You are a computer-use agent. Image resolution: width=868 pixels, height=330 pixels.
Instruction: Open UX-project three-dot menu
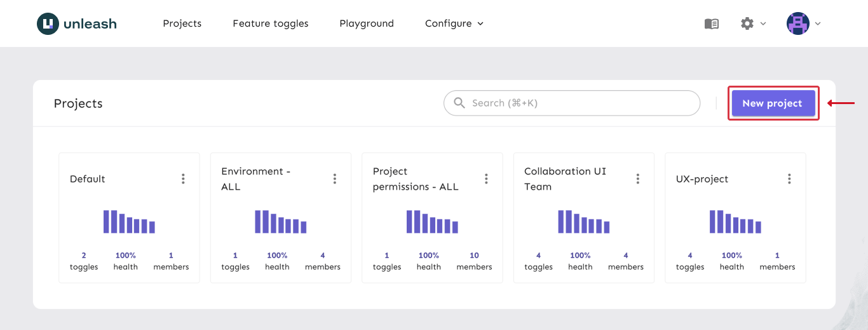click(789, 179)
